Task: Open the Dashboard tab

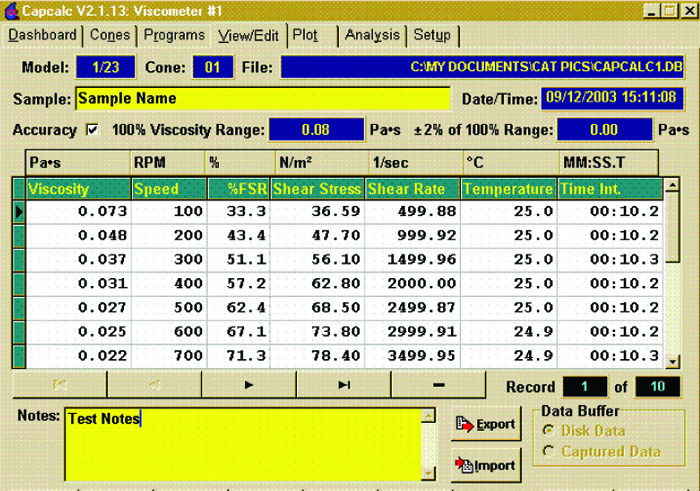Action: [x=42, y=35]
